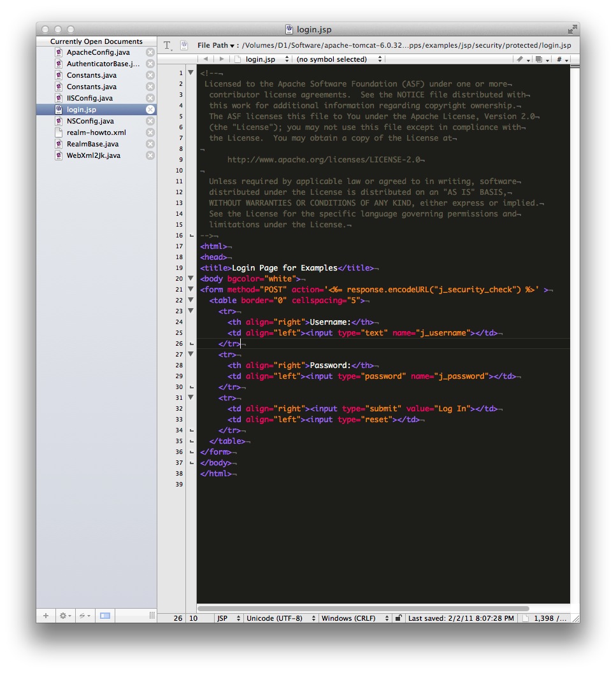Select RealmBase.java in open documents
This screenshot has height=673, width=616.
click(x=96, y=144)
